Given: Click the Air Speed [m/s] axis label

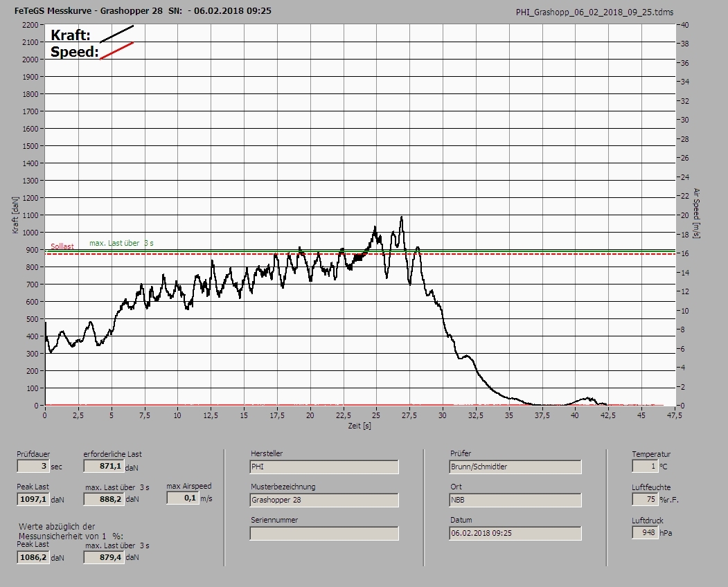Looking at the screenshot, I should coord(696,213).
